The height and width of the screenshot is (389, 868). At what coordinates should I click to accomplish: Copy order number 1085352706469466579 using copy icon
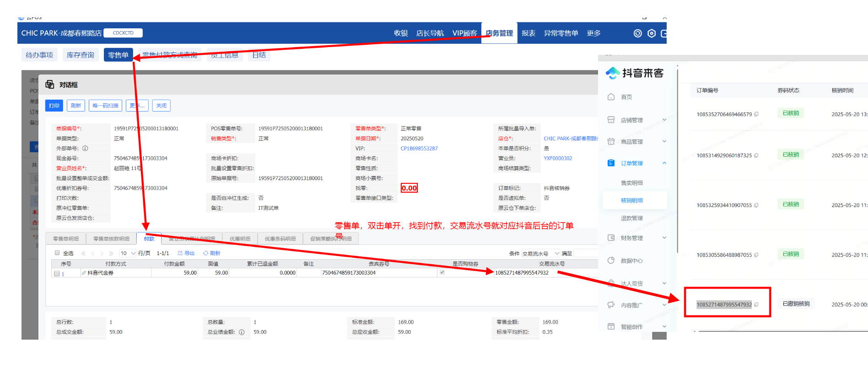[x=756, y=114]
